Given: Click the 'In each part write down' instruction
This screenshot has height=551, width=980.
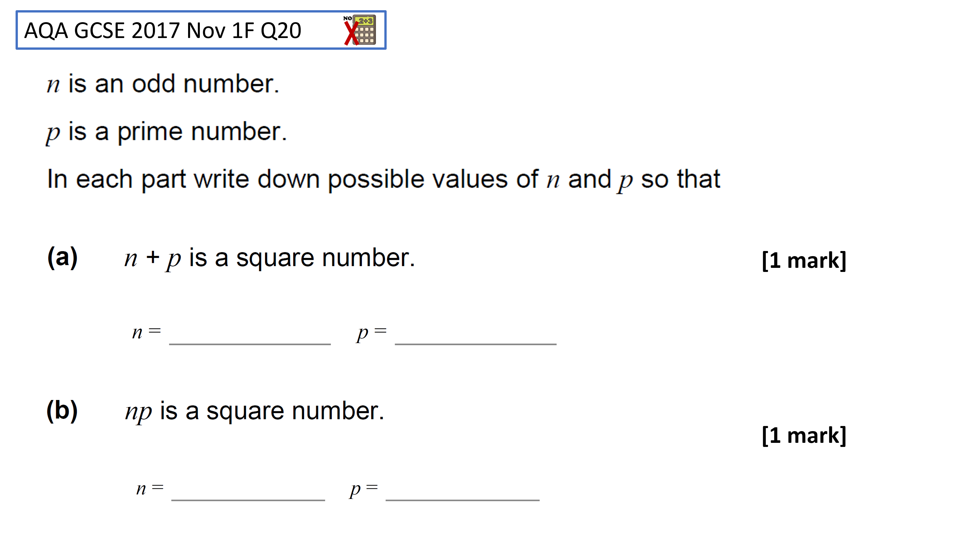Looking at the screenshot, I should (x=384, y=180).
